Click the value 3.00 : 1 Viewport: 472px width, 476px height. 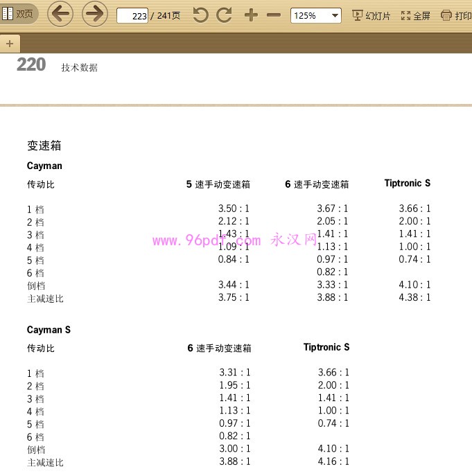235,448
